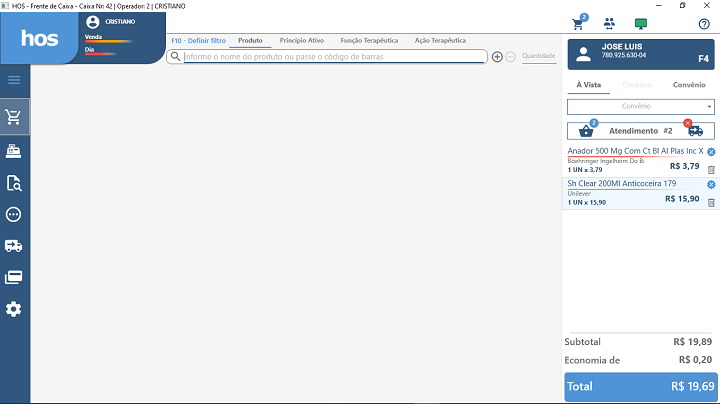Choose the Convênio payment tab
Screen dimensions: 720x404
689,85
